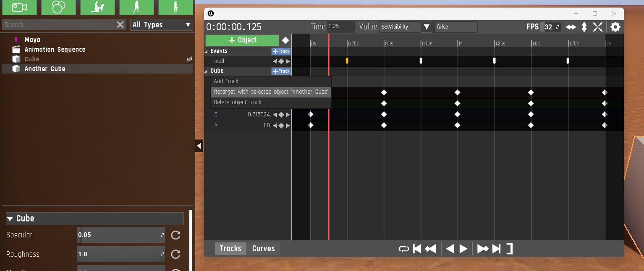The height and width of the screenshot is (271, 644).
Task: Click the three overlapping circles icon
Action: click(58, 7)
